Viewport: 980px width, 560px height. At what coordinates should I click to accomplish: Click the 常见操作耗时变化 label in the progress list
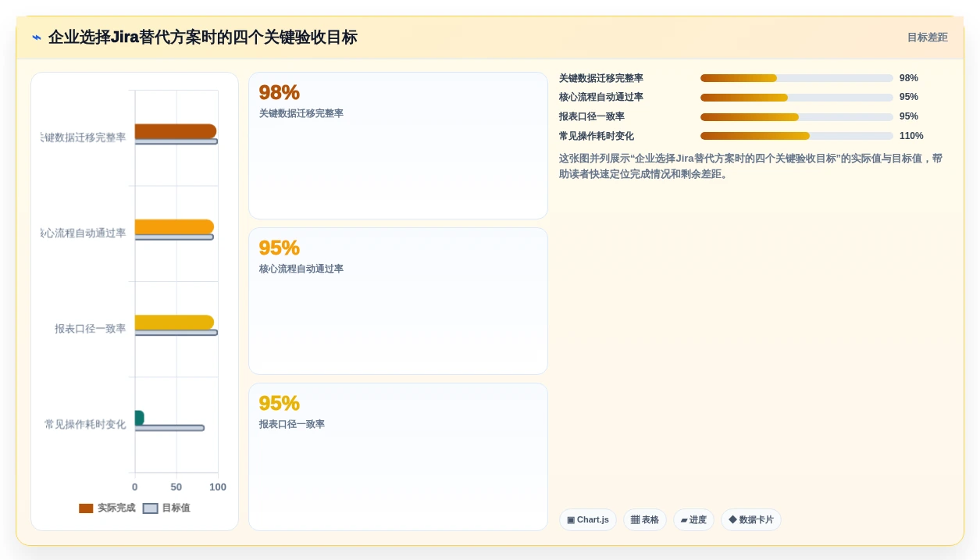click(x=597, y=136)
